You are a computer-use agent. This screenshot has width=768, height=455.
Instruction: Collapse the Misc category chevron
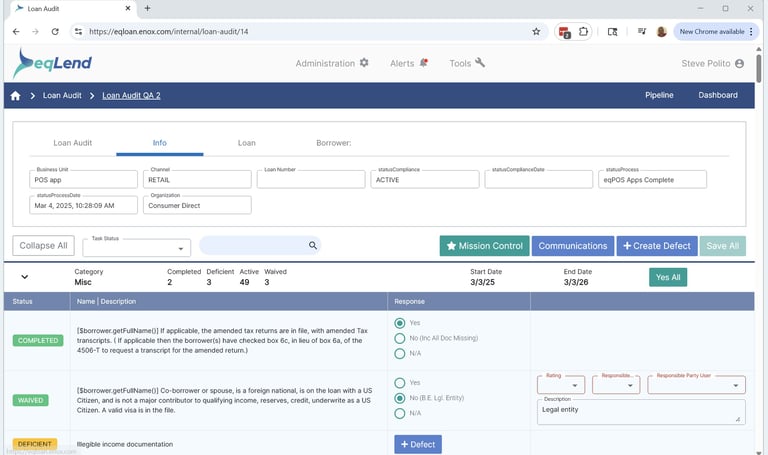(x=24, y=277)
